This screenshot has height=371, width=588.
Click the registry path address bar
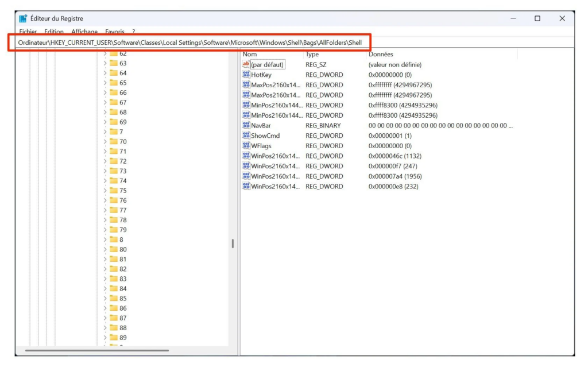click(189, 42)
